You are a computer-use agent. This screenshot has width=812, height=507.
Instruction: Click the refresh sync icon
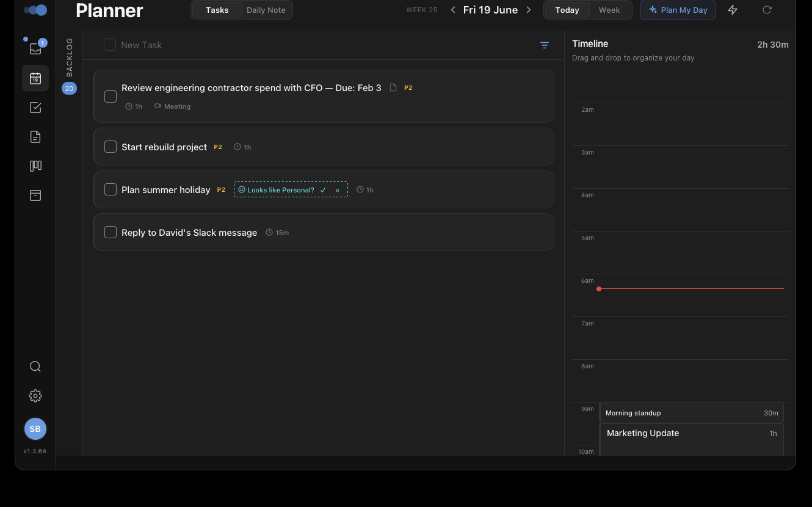pyautogui.click(x=767, y=10)
